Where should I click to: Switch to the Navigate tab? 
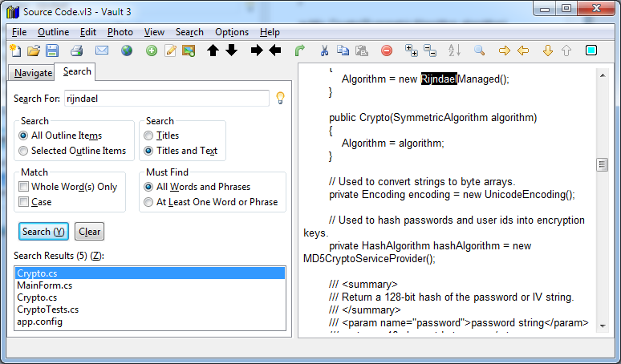pos(33,73)
